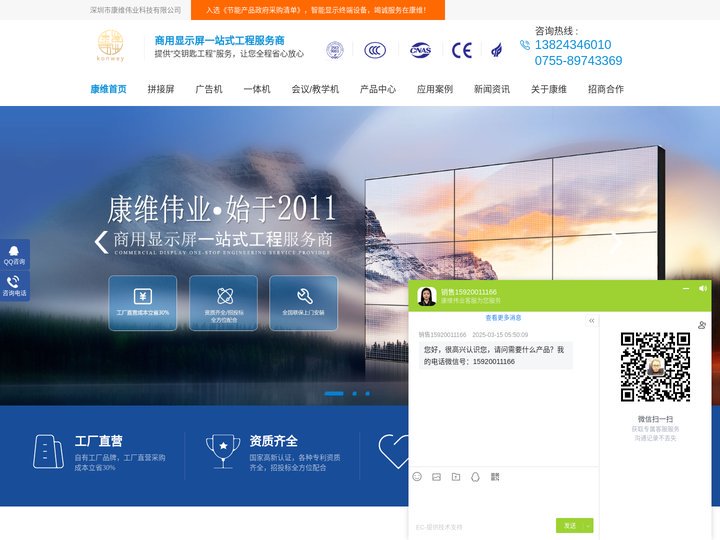Click in the chat message input area
Screen dimensions: 720x540
click(503, 501)
